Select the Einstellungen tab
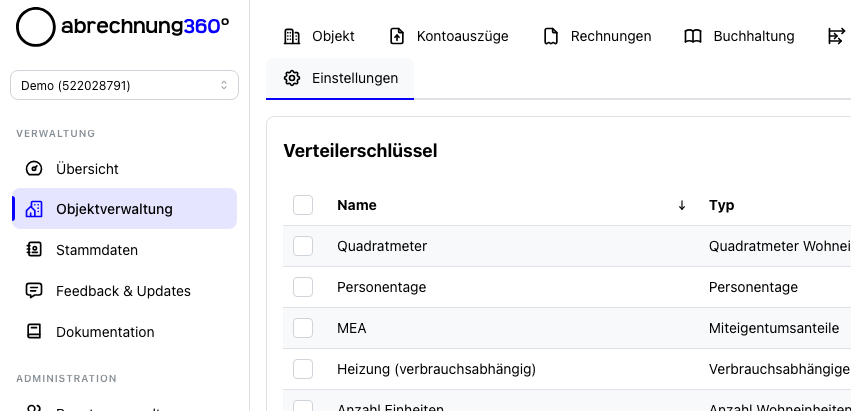Image resolution: width=851 pixels, height=411 pixels. (x=340, y=78)
